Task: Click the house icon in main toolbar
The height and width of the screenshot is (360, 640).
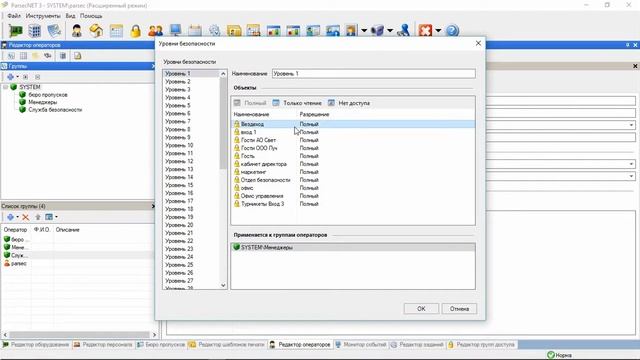Action: click(x=96, y=31)
